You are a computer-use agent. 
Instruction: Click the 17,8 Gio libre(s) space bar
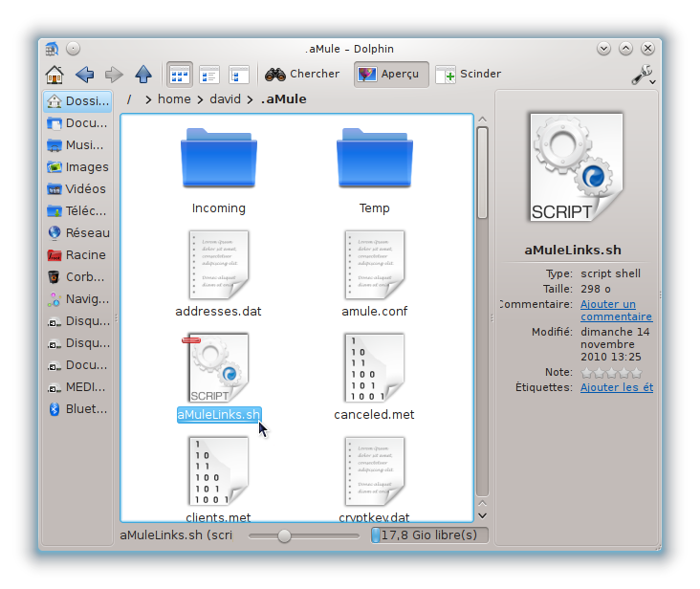(x=429, y=535)
